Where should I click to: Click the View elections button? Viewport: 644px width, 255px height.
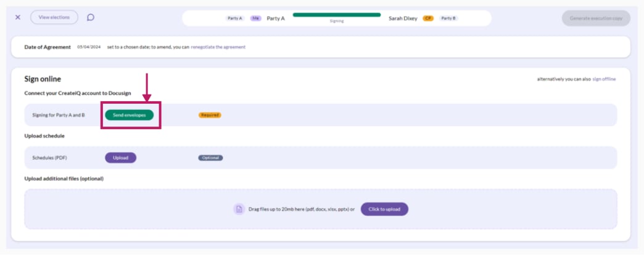(x=54, y=17)
